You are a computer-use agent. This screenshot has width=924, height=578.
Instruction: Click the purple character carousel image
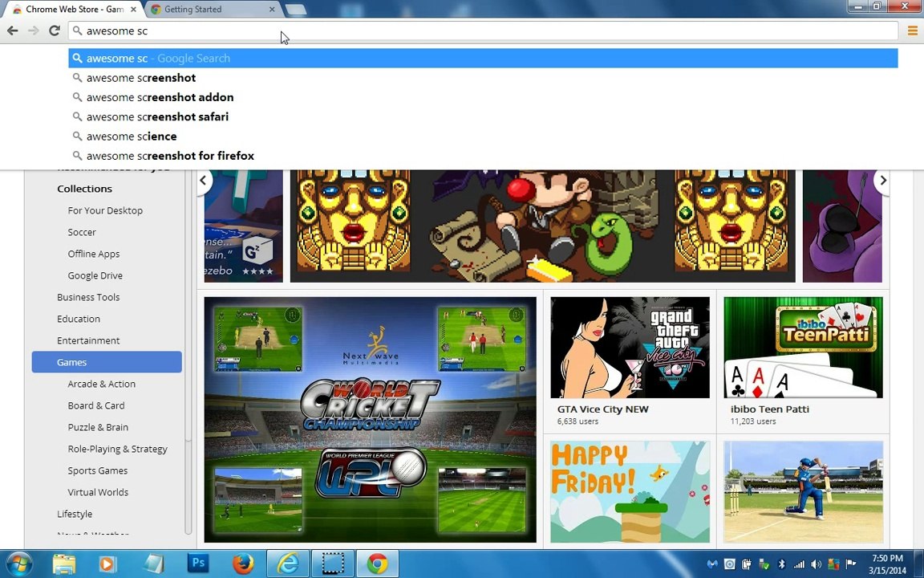click(842, 226)
